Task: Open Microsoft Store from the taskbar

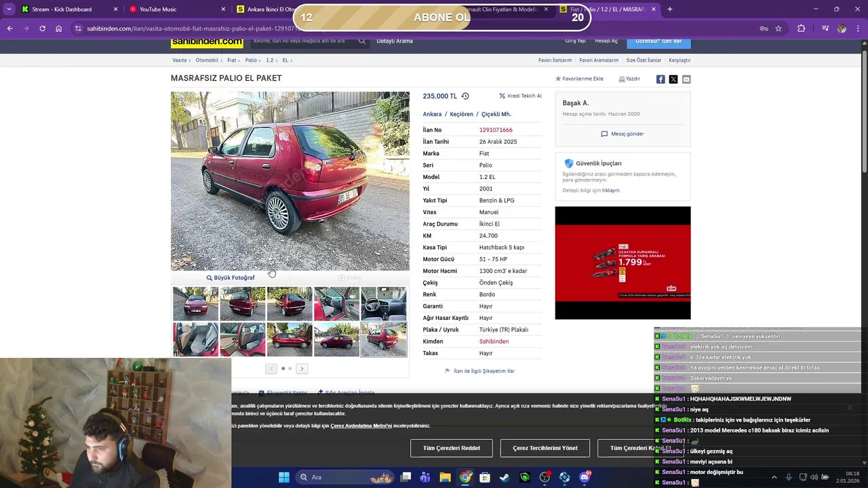Action: pyautogui.click(x=485, y=477)
